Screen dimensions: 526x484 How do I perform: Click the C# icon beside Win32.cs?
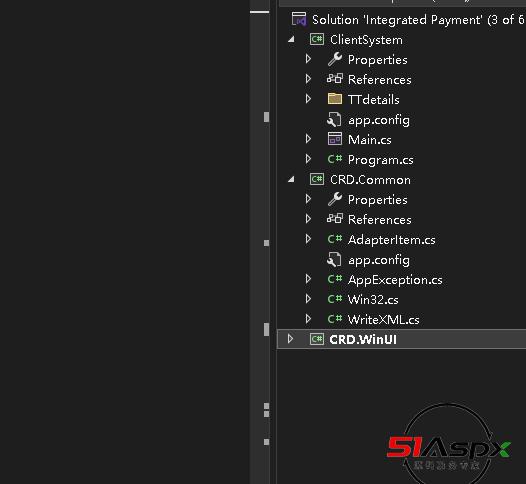click(334, 299)
